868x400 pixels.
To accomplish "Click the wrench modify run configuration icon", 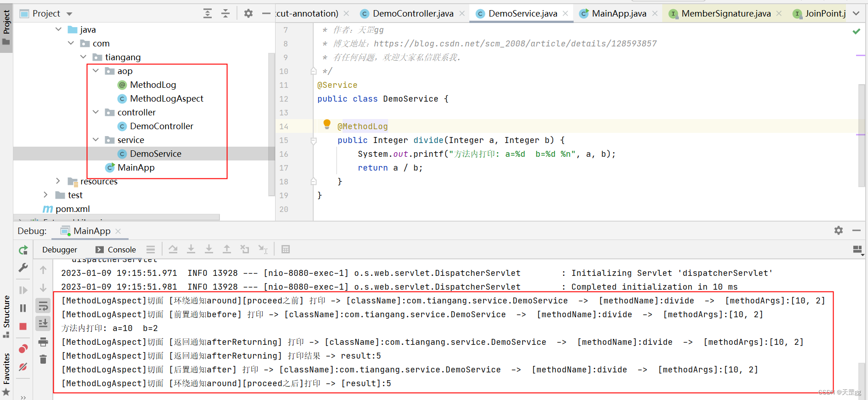I will click(23, 268).
